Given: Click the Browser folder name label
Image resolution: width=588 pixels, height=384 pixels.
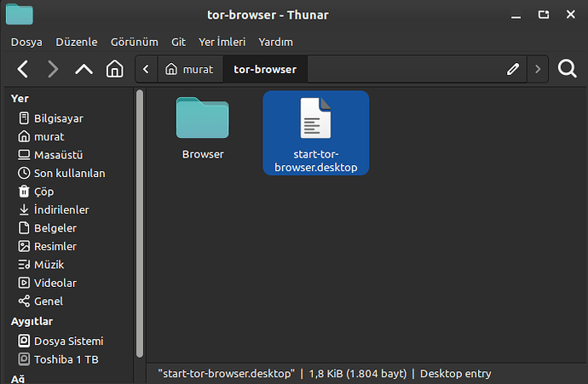Looking at the screenshot, I should coord(203,154).
